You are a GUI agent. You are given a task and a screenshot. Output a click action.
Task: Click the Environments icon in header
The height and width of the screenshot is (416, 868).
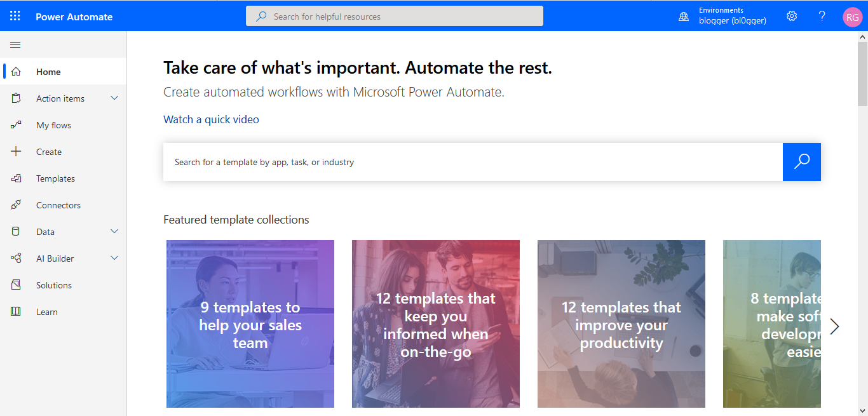pyautogui.click(x=684, y=17)
